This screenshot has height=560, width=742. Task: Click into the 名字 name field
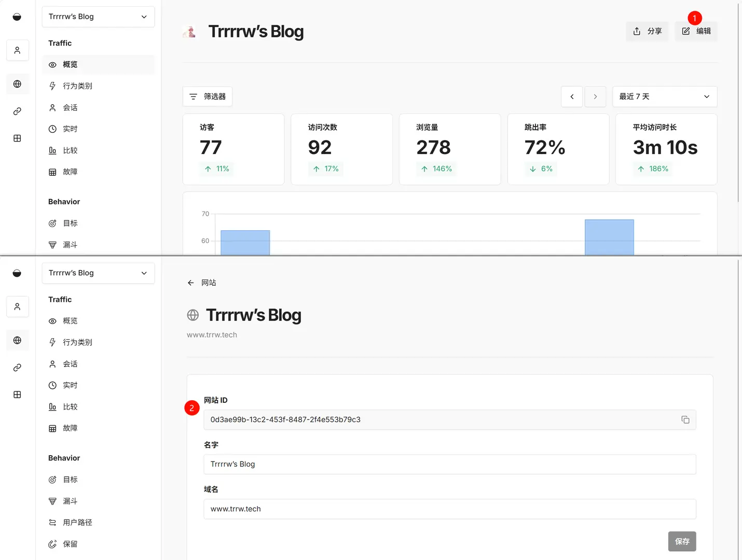click(449, 464)
